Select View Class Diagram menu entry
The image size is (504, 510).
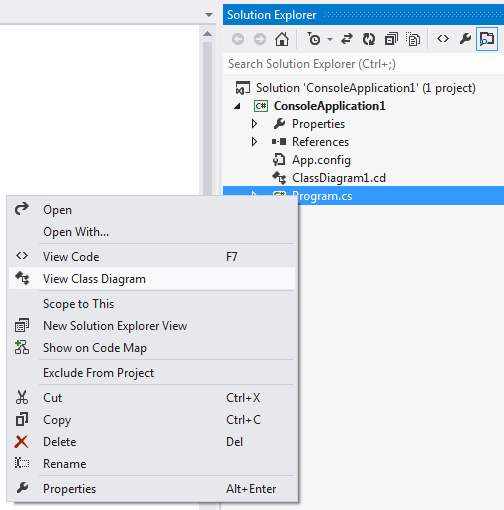[152, 279]
